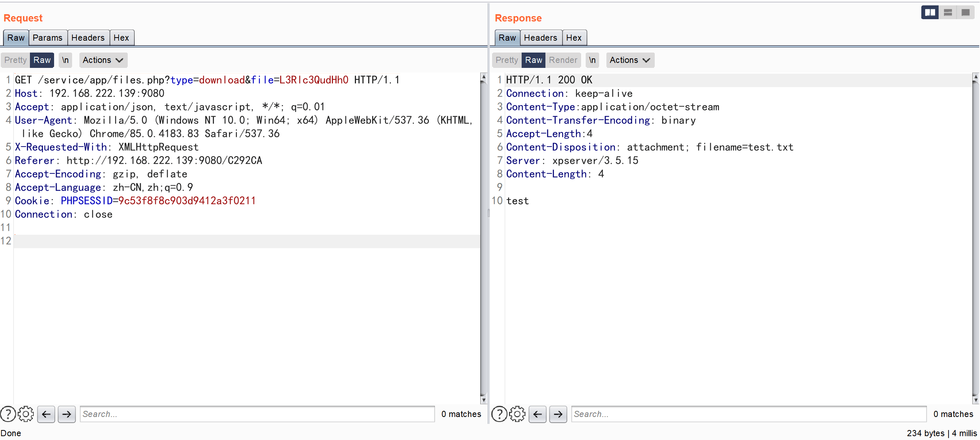
Task: Switch to the combined single-pane layout
Action: tap(965, 13)
